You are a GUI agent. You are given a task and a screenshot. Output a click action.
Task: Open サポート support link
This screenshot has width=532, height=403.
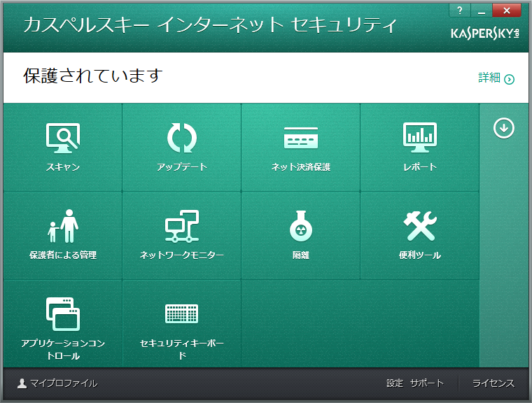[427, 383]
